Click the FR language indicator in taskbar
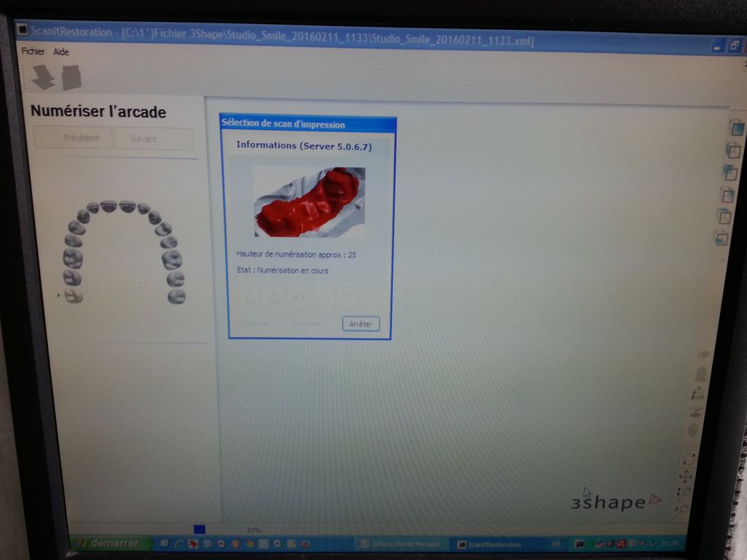Screen dimensions: 747x560 click(555, 544)
